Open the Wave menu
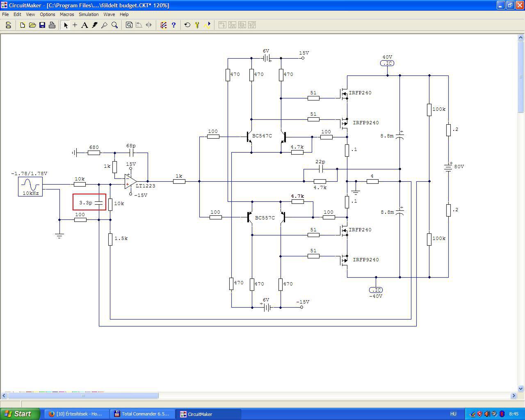 coord(109,14)
